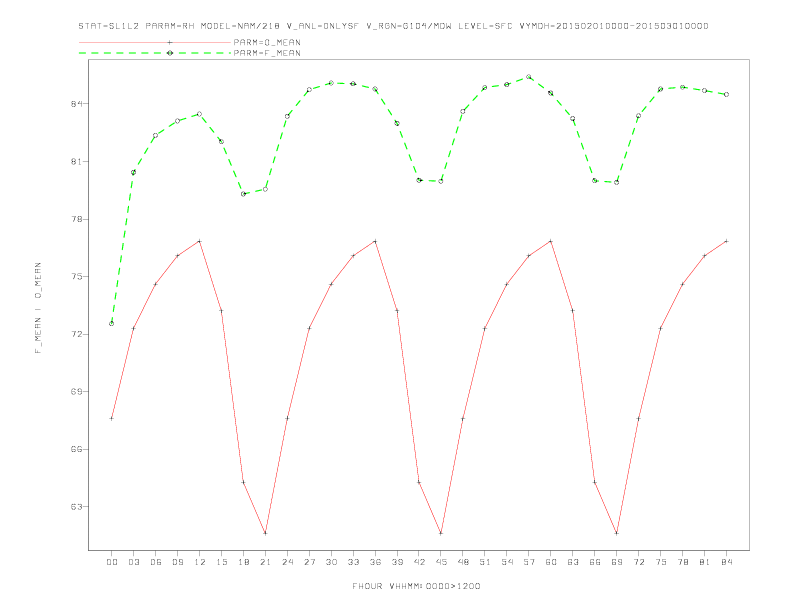Click x-axis tick label 36
Screen dimensions: 792x612
pyautogui.click(x=375, y=562)
